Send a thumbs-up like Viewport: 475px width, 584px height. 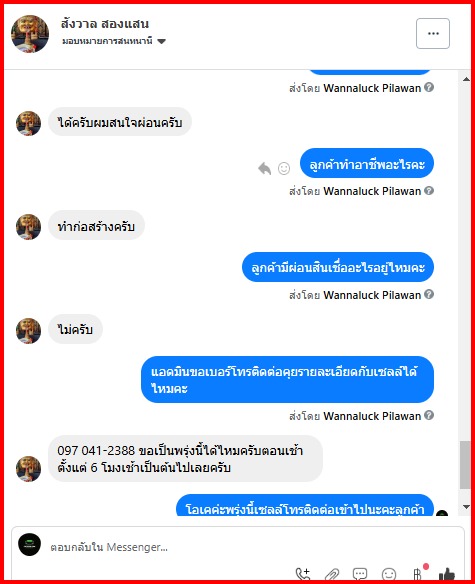[446, 574]
